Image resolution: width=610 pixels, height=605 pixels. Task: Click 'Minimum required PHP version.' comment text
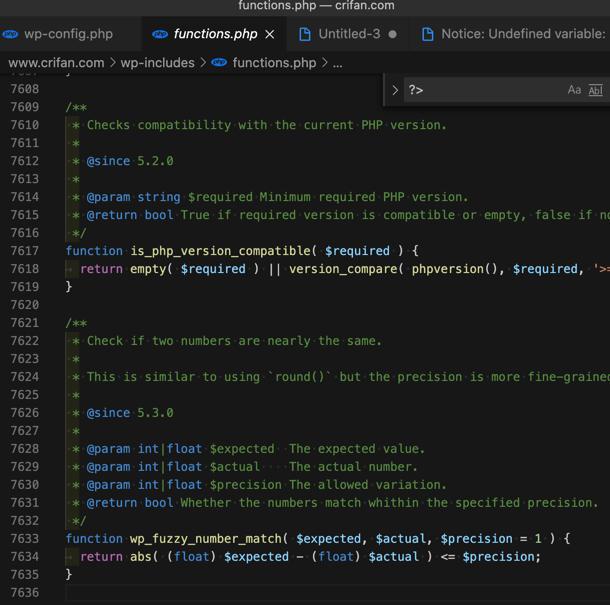click(x=363, y=197)
